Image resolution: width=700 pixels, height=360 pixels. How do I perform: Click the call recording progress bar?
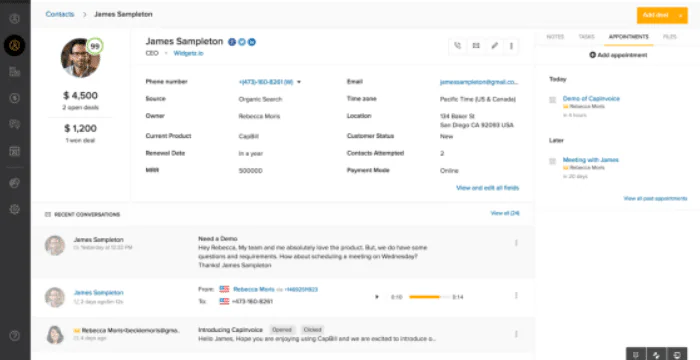pyautogui.click(x=429, y=297)
